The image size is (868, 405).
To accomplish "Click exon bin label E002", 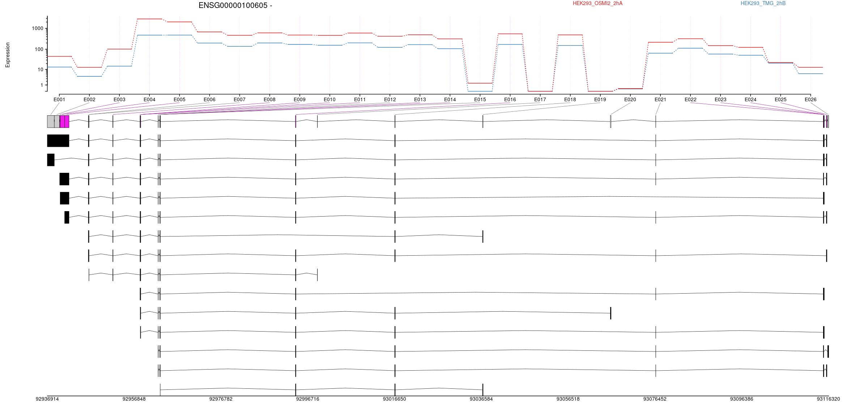I will (89, 99).
